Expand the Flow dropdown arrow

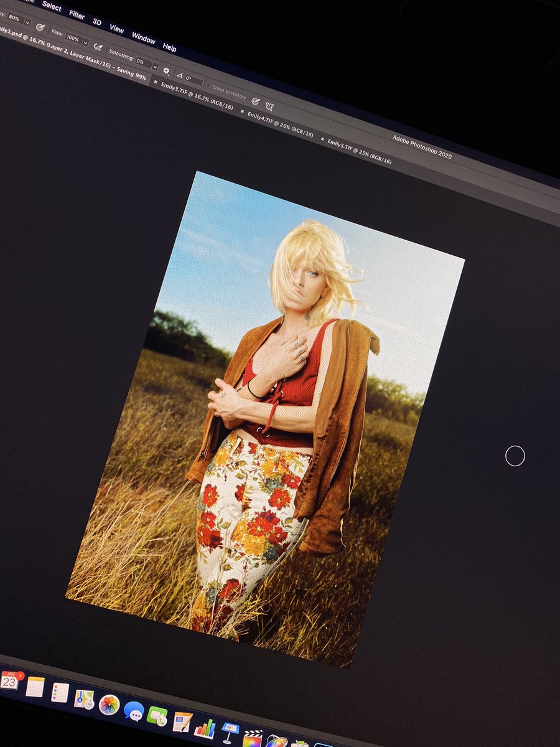pyautogui.click(x=85, y=43)
